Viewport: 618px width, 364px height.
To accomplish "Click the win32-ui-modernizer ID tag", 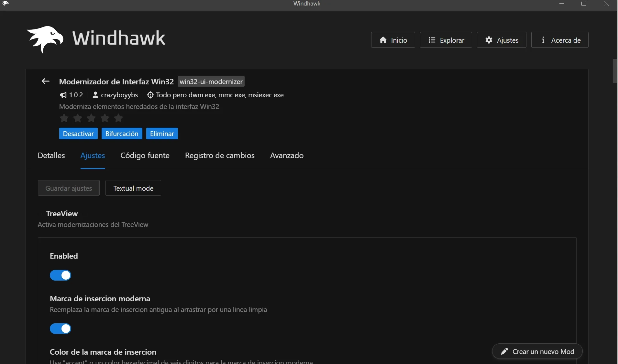I will pyautogui.click(x=211, y=81).
